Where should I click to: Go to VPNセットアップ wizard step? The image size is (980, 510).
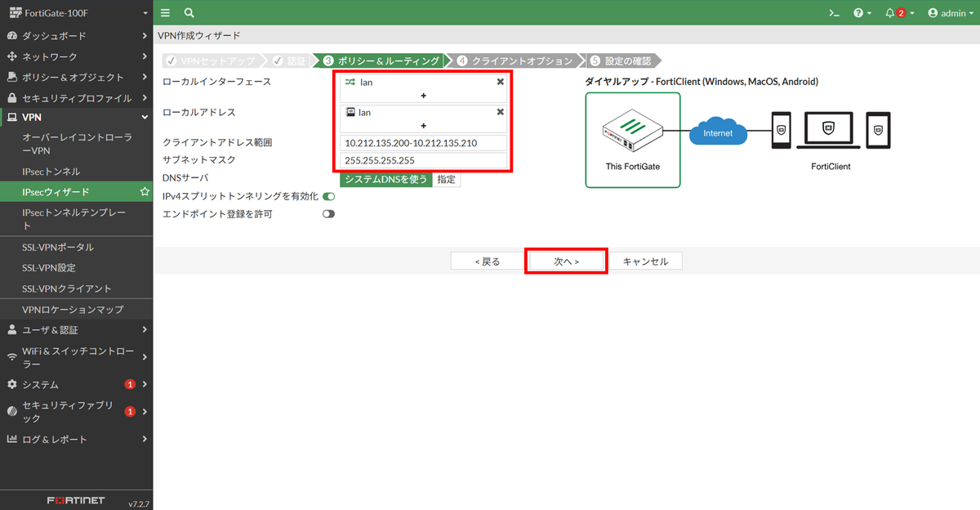pos(211,61)
